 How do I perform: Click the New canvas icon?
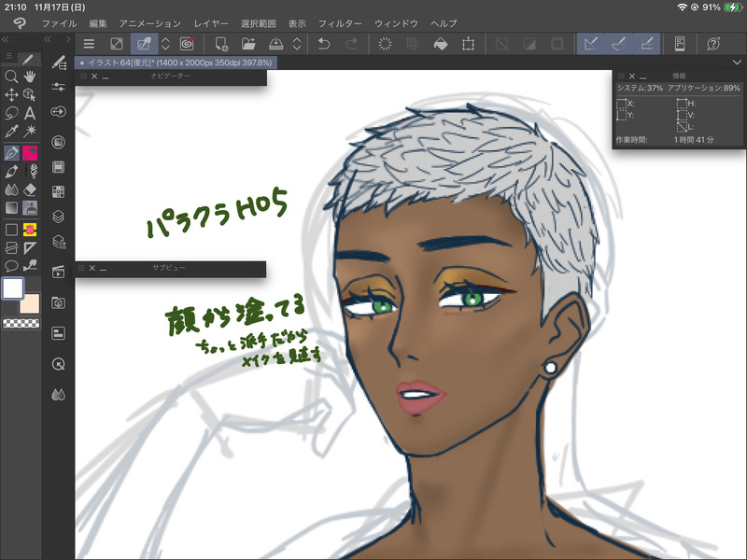(x=221, y=44)
